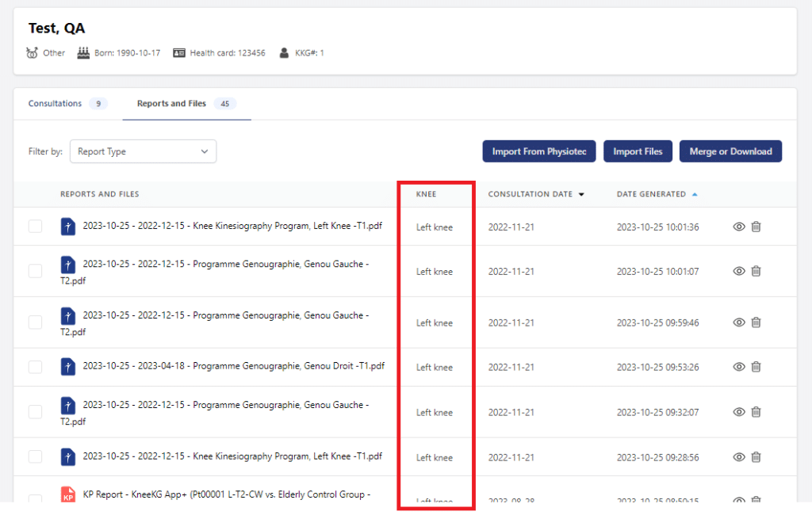The width and height of the screenshot is (812, 519).
Task: Delete the report generated at 09:32:07
Action: click(x=756, y=412)
